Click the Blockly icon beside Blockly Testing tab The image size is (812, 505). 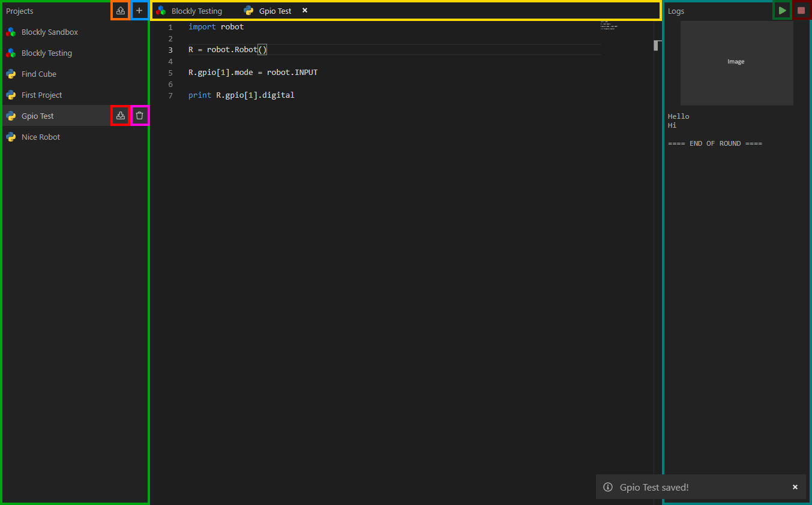click(161, 10)
